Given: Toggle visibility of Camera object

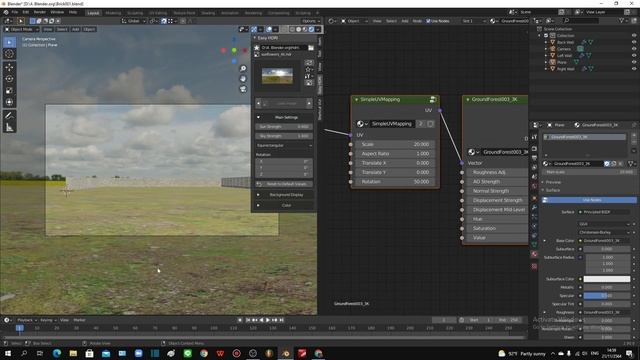Looking at the screenshot, I should pos(634,49).
